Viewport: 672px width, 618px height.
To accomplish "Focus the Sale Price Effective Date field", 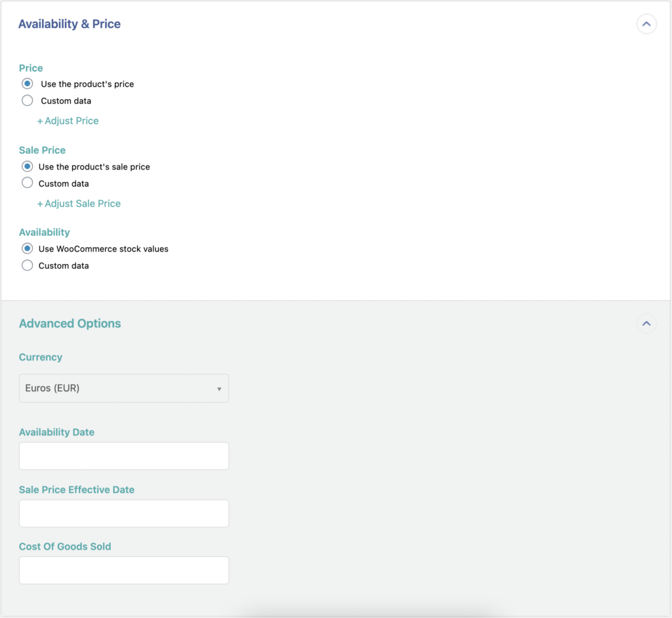I will 123,513.
